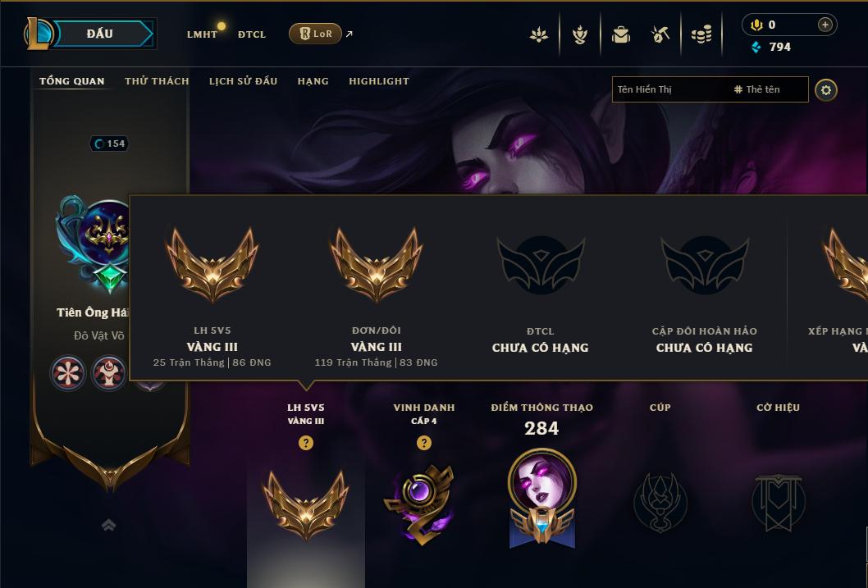This screenshot has height=588, width=868.
Task: Click the crafting hammer icon
Action: 660,34
